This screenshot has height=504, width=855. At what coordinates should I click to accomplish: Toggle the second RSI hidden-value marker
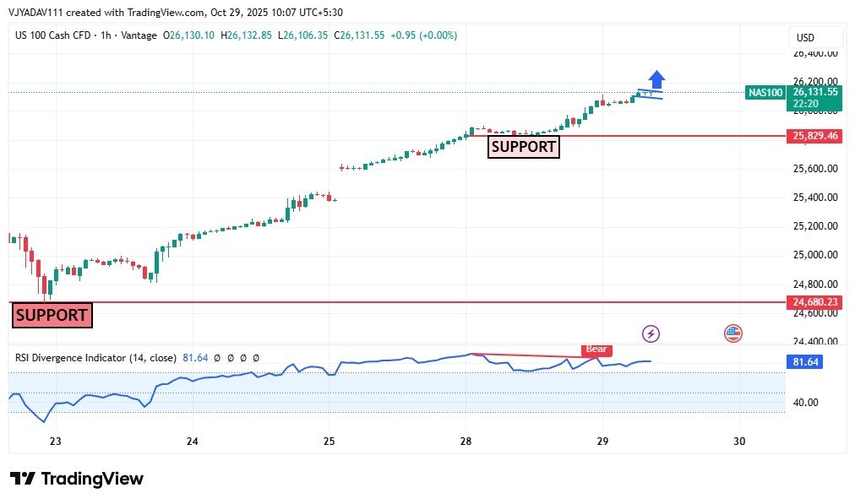point(231,357)
